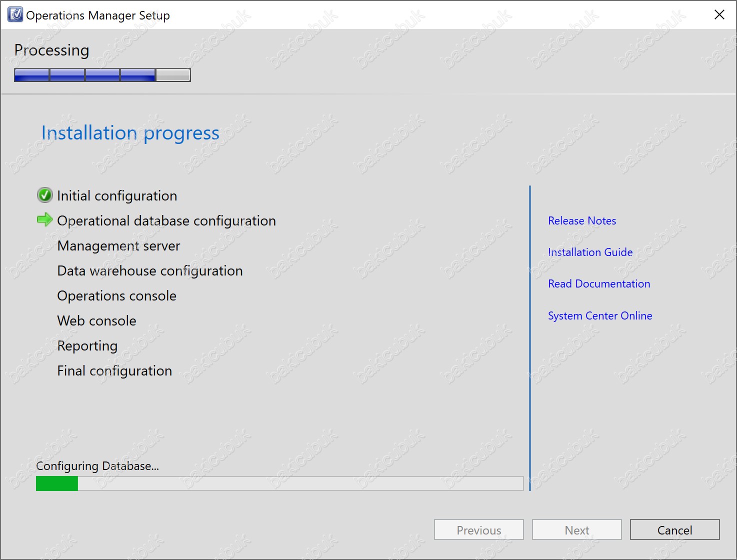Click the blue Processing step progress bar
Image resolution: width=737 pixels, height=560 pixels.
[102, 75]
